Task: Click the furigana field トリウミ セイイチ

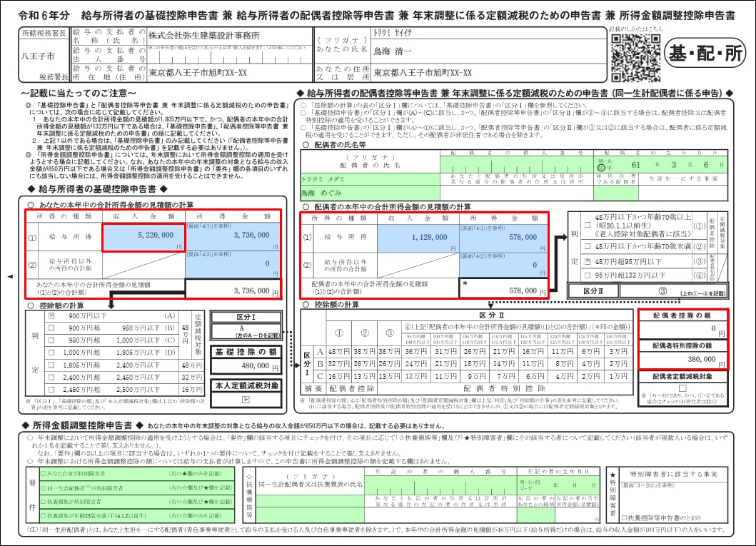Action: [x=488, y=33]
